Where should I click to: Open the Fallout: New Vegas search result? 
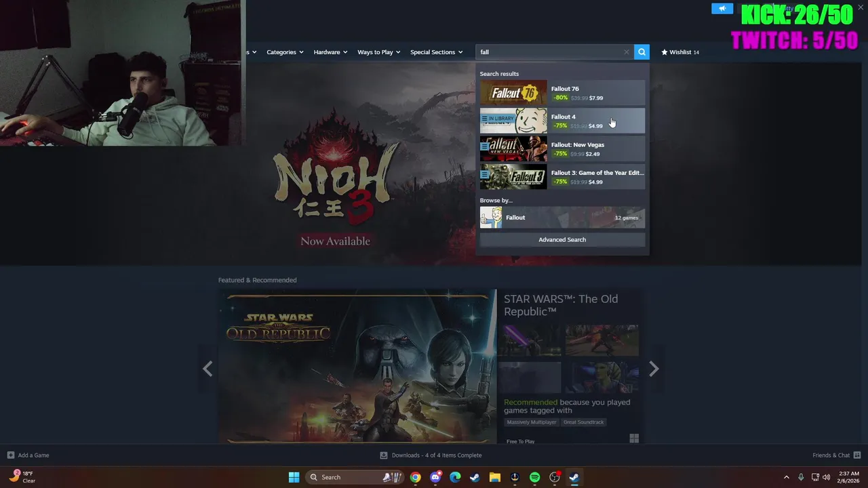[562, 148]
